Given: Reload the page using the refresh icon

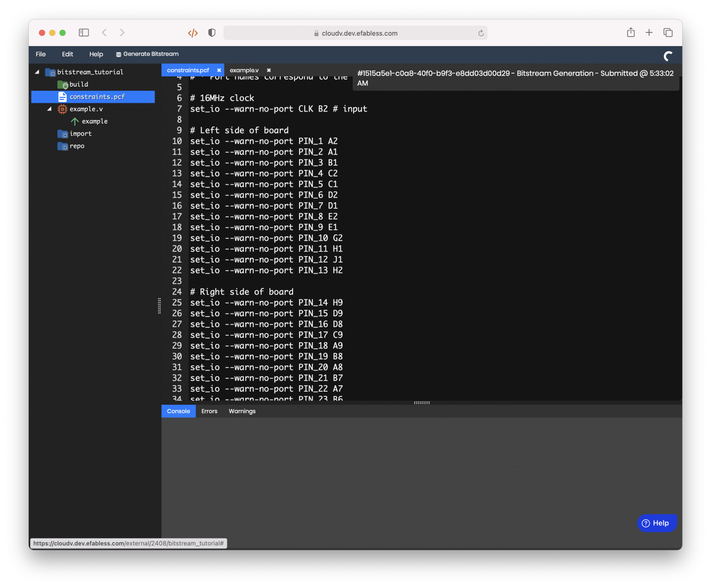Looking at the screenshot, I should click(481, 33).
